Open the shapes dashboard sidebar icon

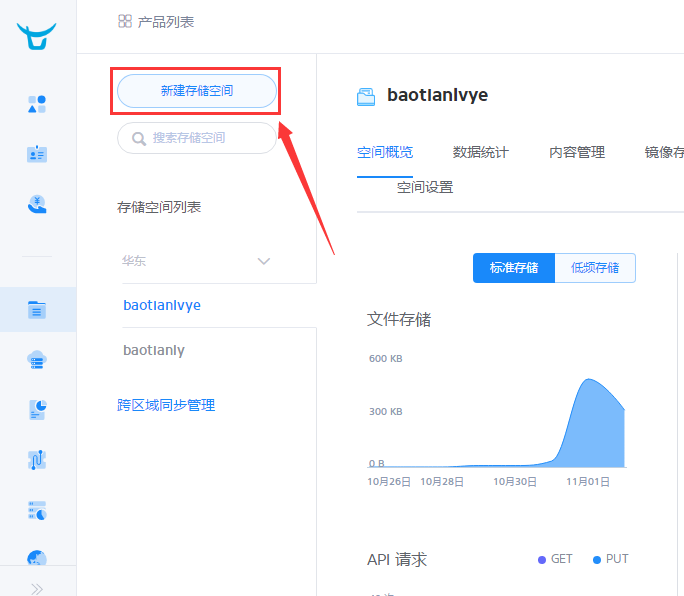(x=37, y=104)
